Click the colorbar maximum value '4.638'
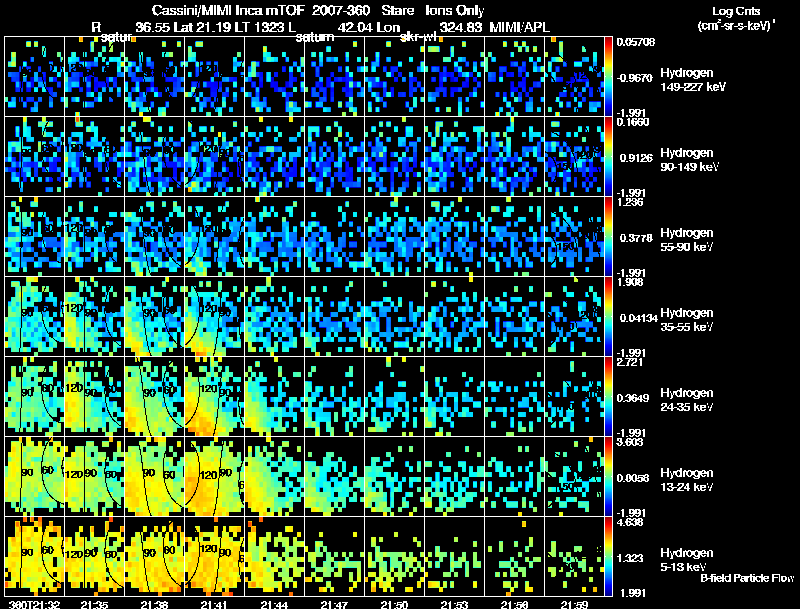The image size is (800, 609). tap(630, 523)
